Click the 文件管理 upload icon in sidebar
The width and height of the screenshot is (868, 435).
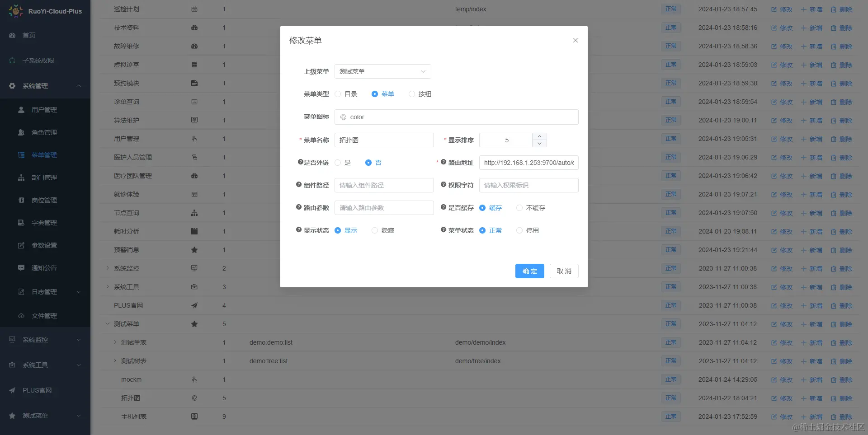tap(21, 316)
